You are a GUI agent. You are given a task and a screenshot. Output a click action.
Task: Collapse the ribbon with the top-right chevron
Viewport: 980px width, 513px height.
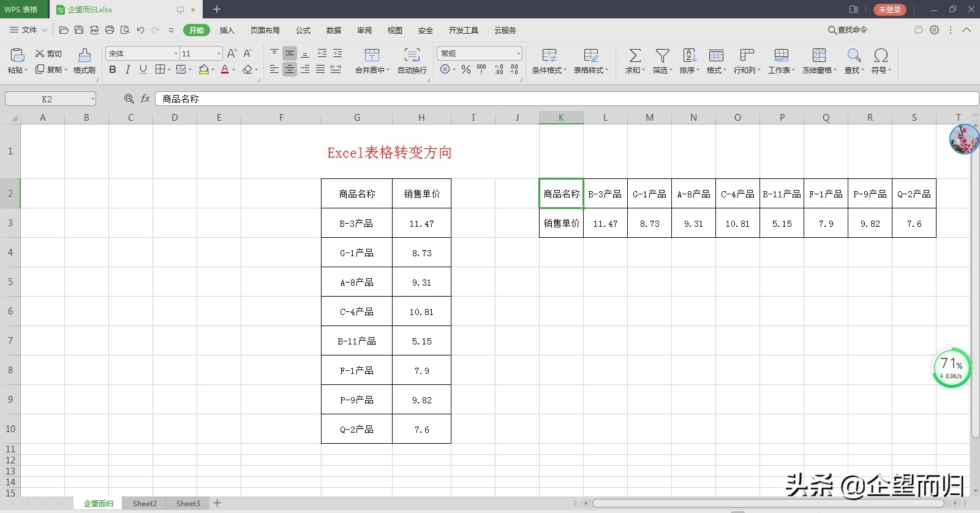click(x=967, y=30)
